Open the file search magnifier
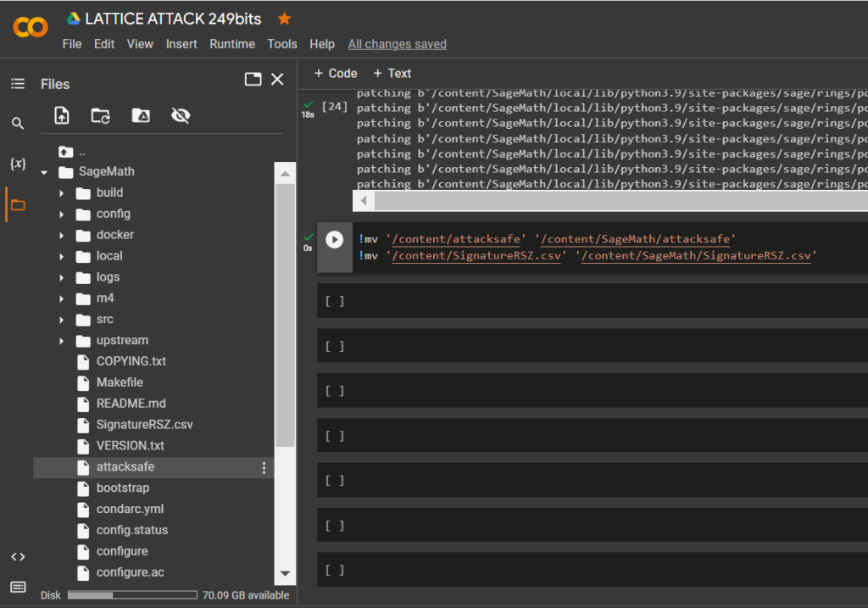Screen dimensions: 868x608 coord(17,122)
